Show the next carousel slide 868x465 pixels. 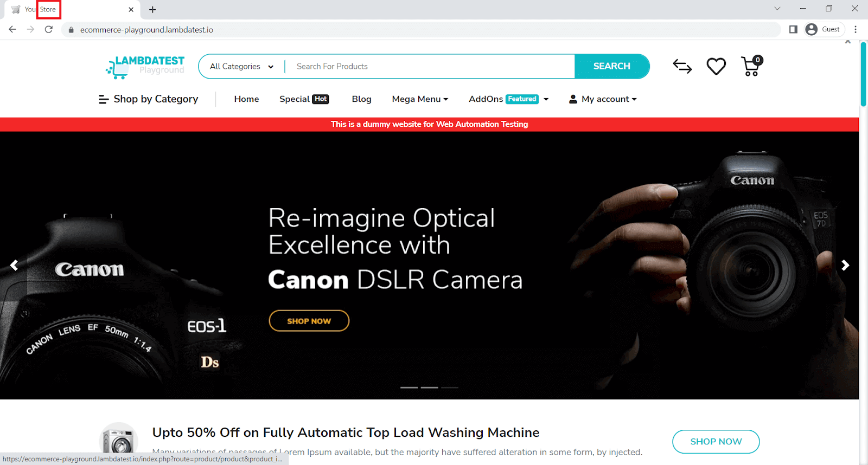click(845, 265)
